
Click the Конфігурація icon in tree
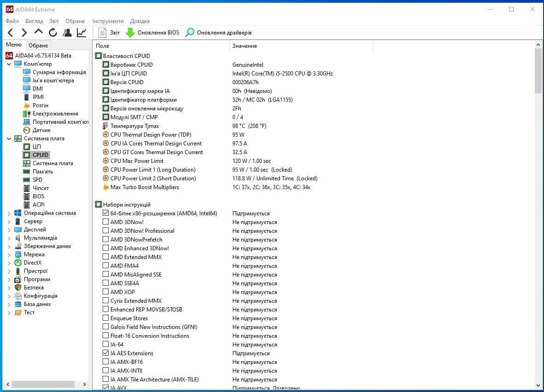coord(17,296)
